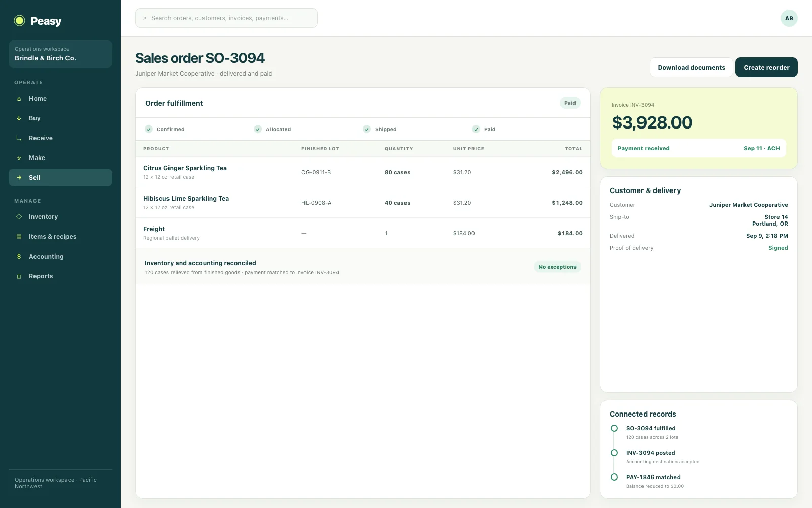Click finished lot CG-0911-B
Screen dimensions: 812x508
point(316,172)
